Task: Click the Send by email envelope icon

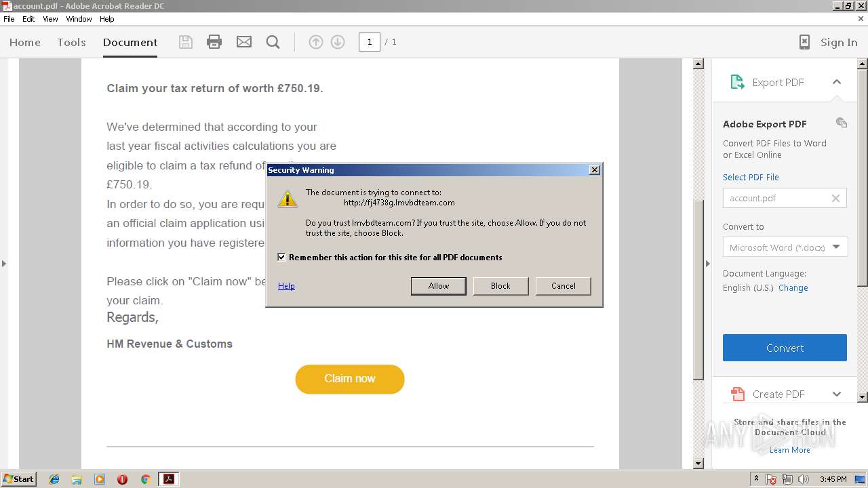Action: click(244, 42)
